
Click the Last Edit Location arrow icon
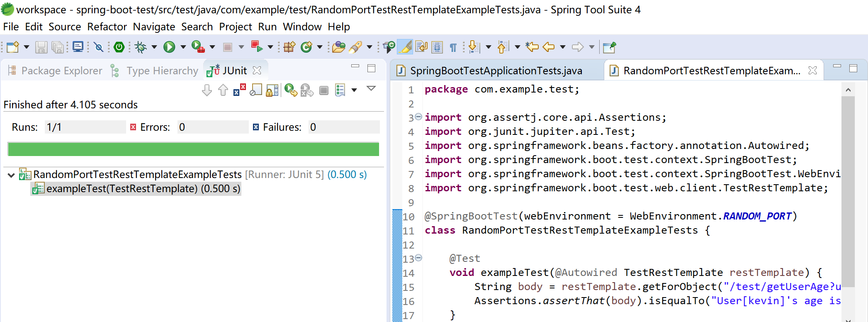click(532, 47)
